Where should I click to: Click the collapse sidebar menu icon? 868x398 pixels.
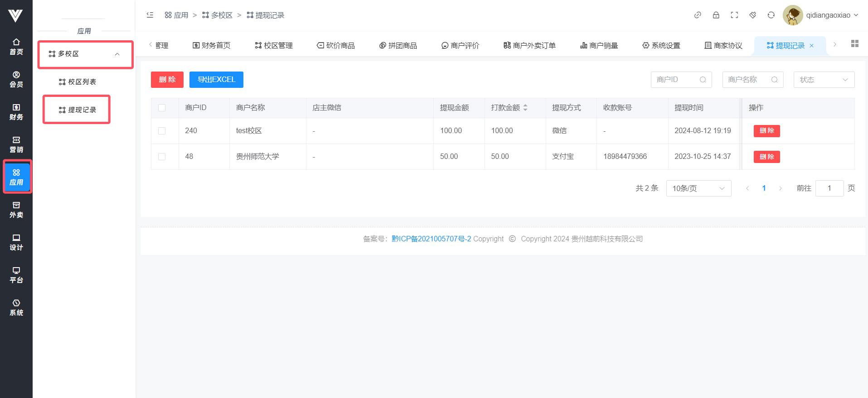pos(150,15)
